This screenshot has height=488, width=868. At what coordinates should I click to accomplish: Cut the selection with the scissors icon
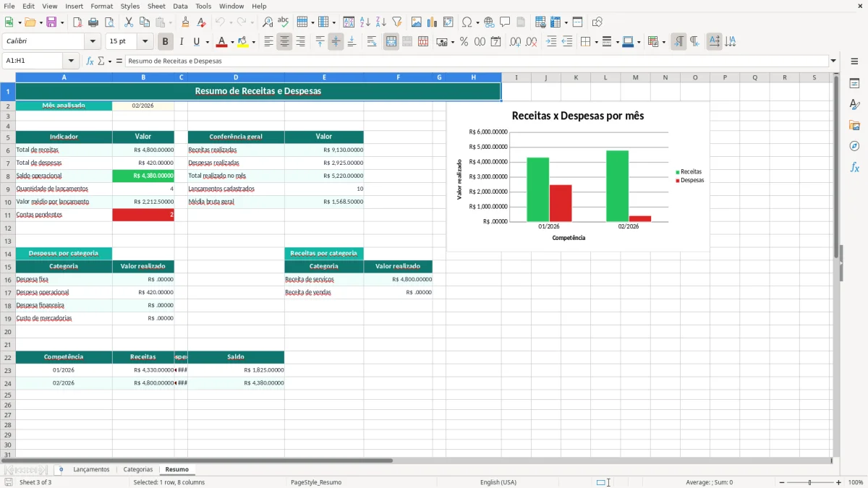[x=129, y=22]
